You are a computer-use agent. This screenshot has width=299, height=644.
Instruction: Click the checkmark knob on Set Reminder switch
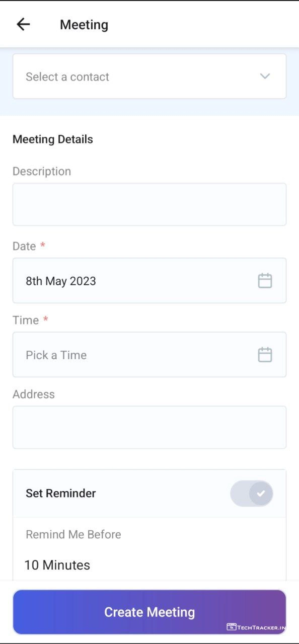point(261,493)
